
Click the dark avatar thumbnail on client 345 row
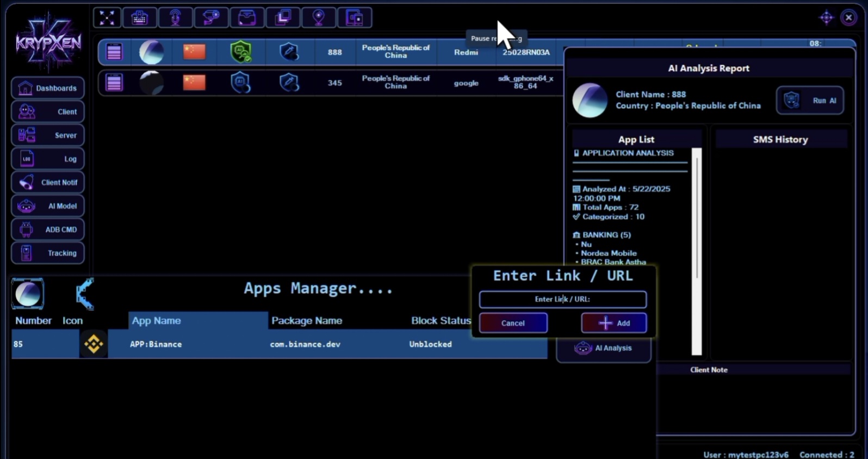click(152, 83)
